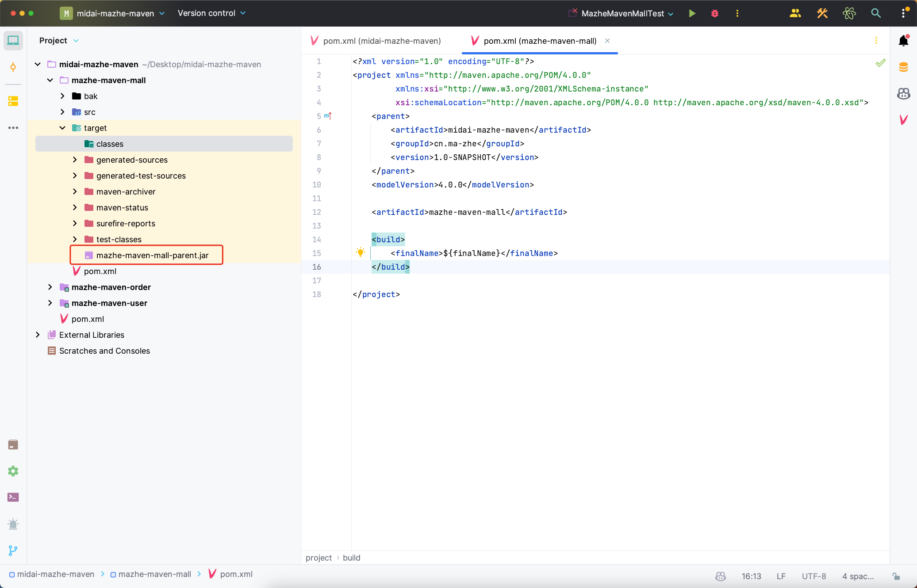Expand the mazhe-maven-order module
This screenshot has width=917, height=588.
coord(50,287)
